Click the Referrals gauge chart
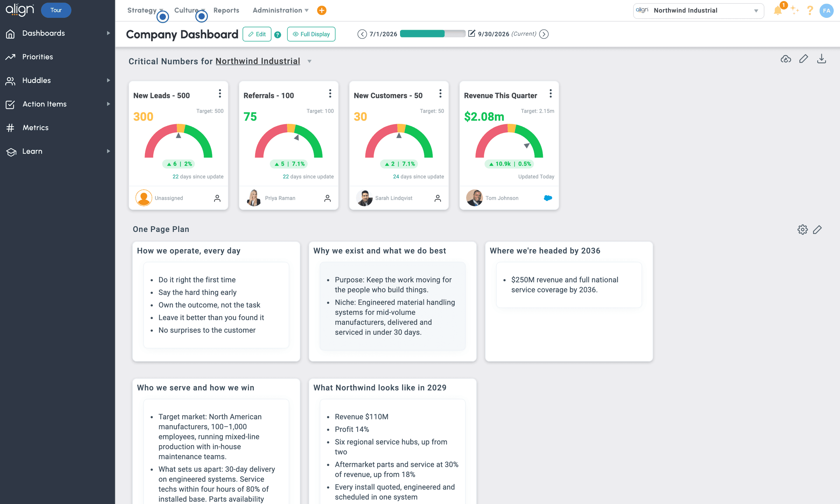Viewport: 840px width, 504px height. (x=289, y=141)
